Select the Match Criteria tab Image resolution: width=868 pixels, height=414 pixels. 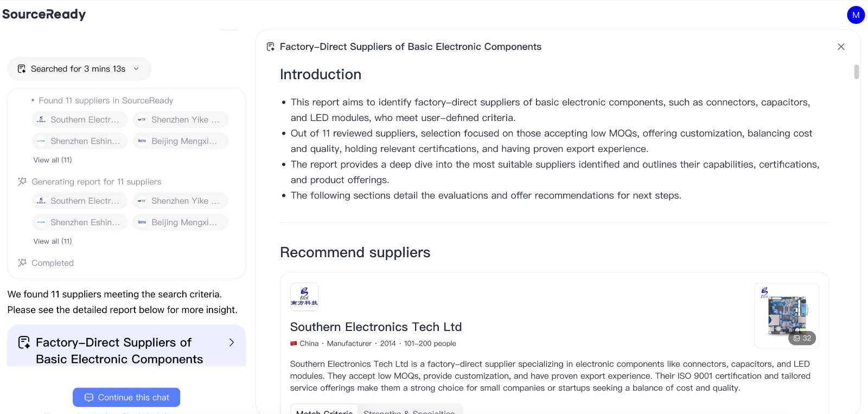324,411
